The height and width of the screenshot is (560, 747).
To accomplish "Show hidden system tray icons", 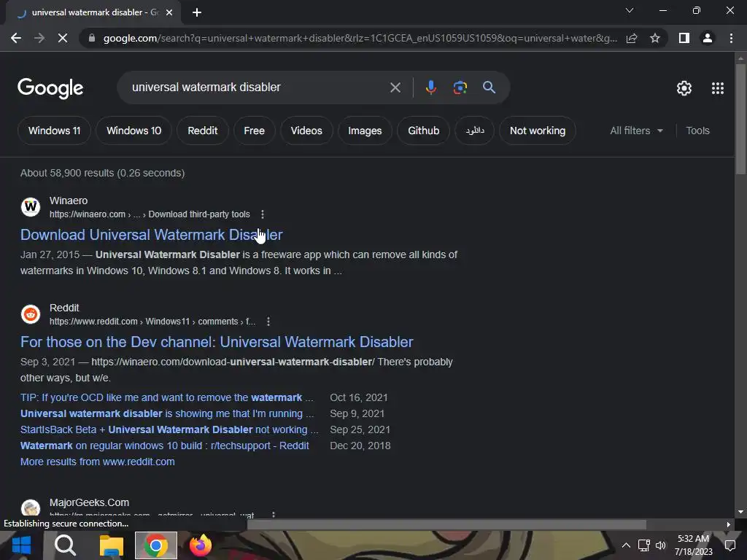I will 626,545.
